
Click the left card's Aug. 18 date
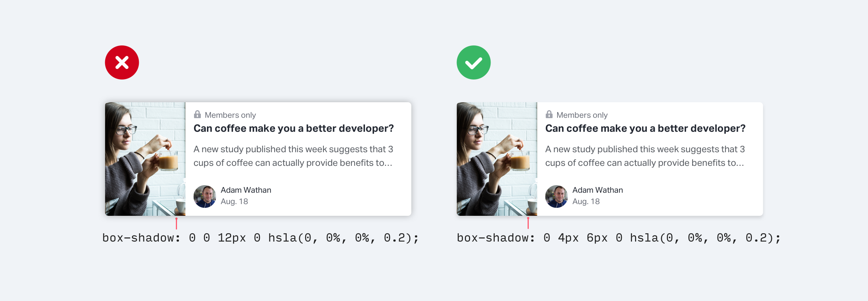pyautogui.click(x=234, y=201)
